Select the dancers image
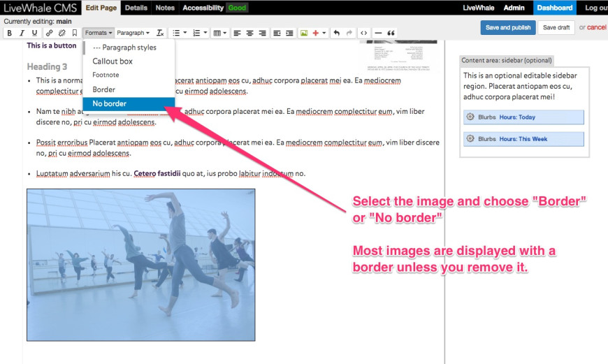Viewport: 608px width, 364px height. click(x=141, y=265)
